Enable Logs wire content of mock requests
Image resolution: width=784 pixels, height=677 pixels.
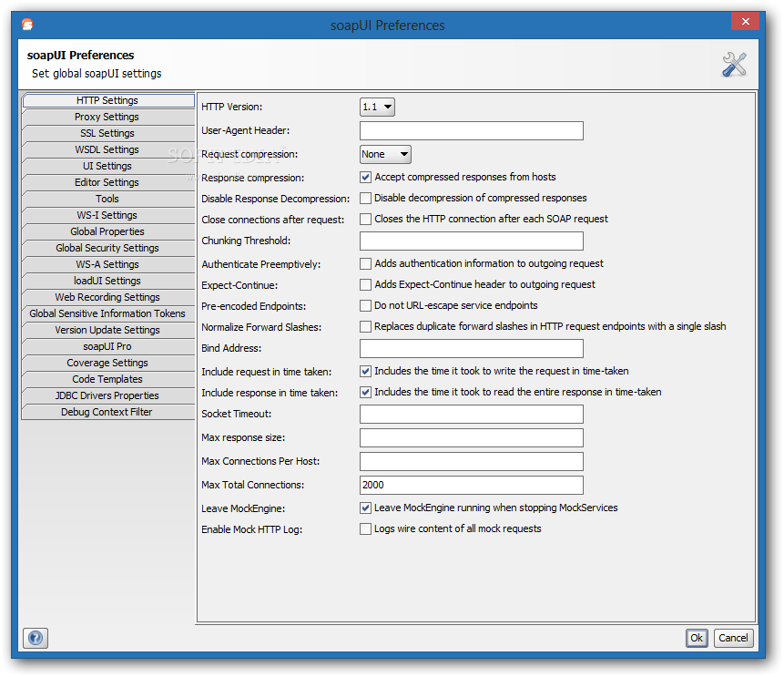[365, 528]
